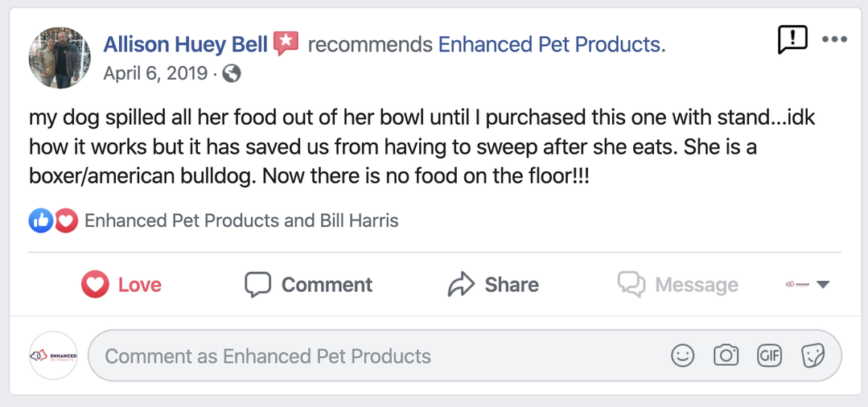Open the report post flag icon

pos(792,39)
